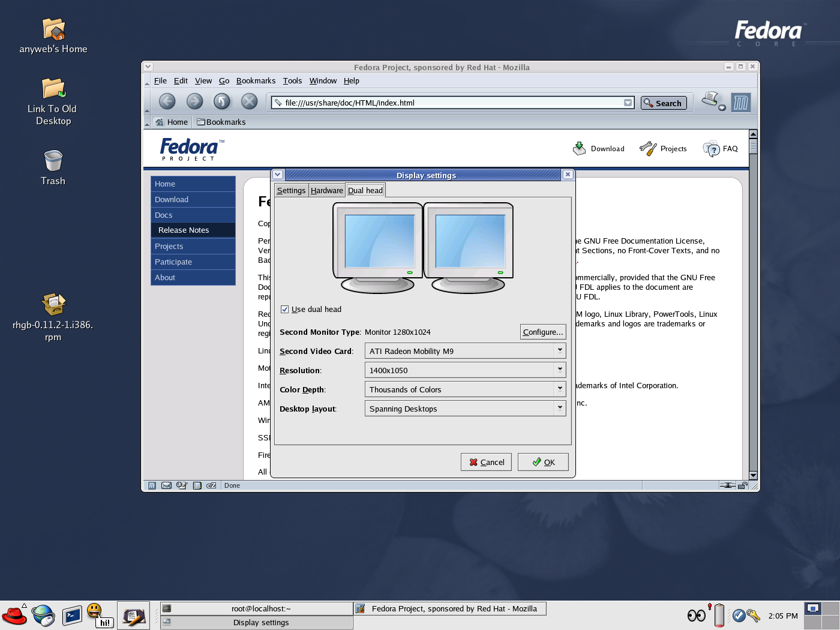840x630 pixels.
Task: Open Participate link in Fedora sidebar
Action: (x=193, y=262)
